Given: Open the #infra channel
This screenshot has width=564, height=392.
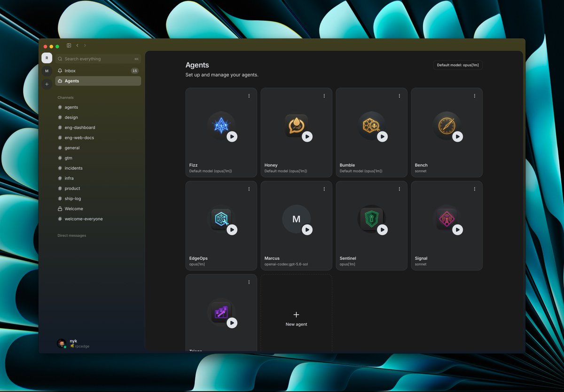Looking at the screenshot, I should coord(98,178).
